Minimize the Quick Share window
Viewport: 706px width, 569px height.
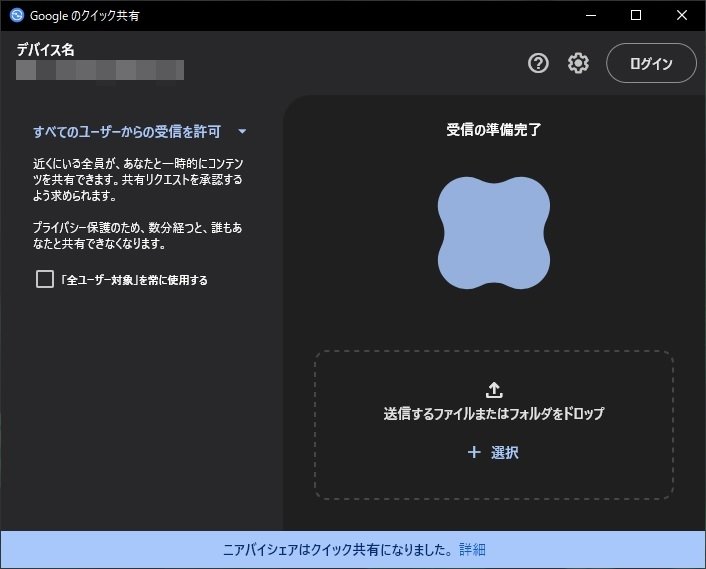coord(591,15)
